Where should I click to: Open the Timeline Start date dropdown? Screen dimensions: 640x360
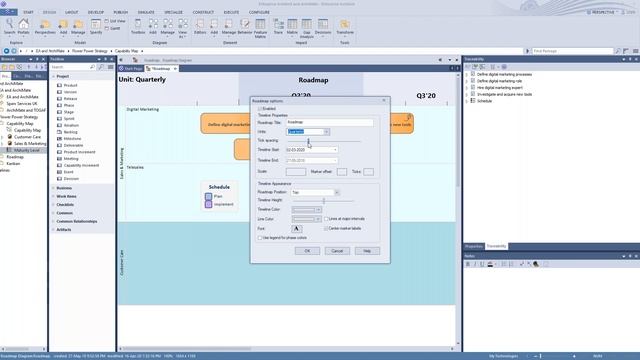coord(335,150)
